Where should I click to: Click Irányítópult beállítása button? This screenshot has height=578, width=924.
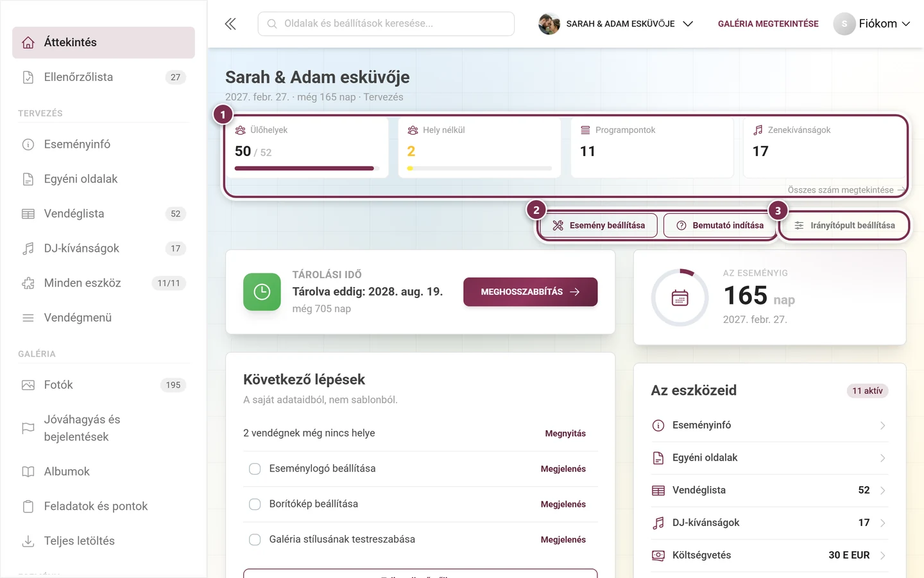point(844,225)
